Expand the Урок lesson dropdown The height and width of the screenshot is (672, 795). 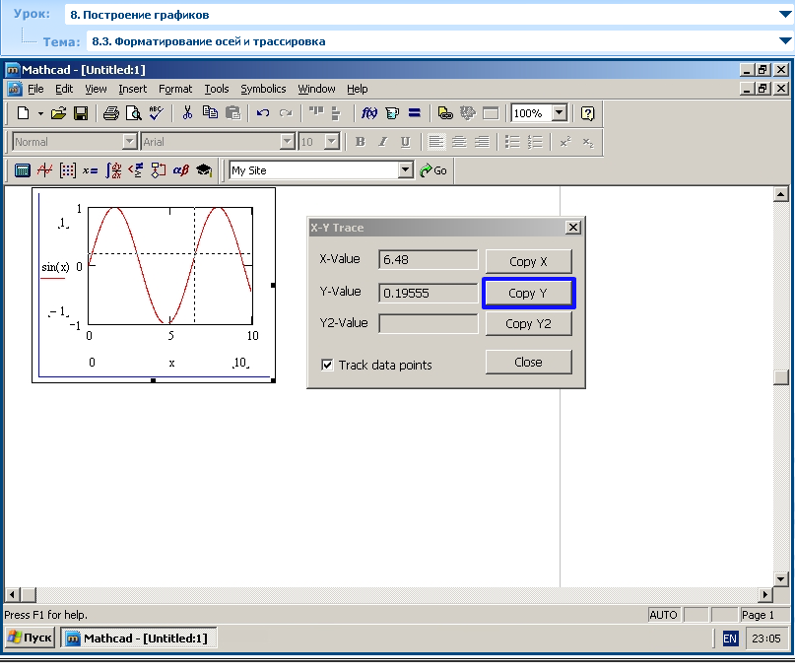785,15
